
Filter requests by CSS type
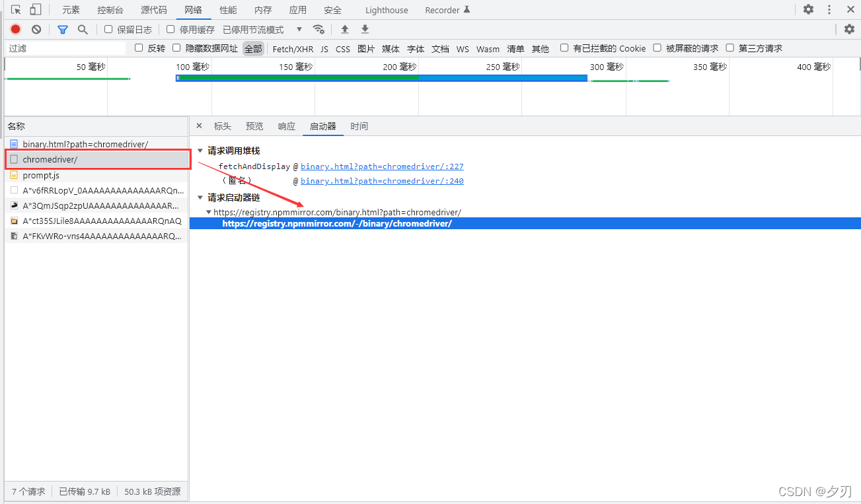click(343, 48)
